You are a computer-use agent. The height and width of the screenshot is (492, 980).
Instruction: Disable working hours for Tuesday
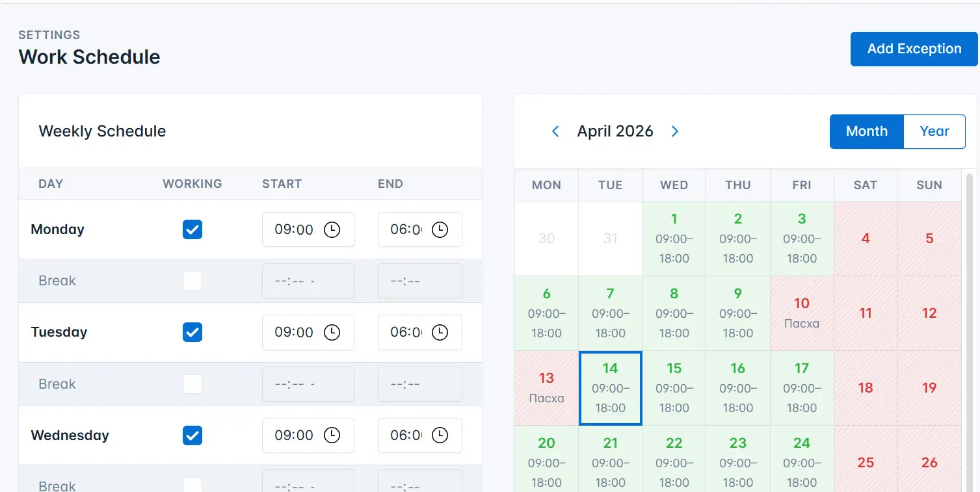[x=192, y=332]
